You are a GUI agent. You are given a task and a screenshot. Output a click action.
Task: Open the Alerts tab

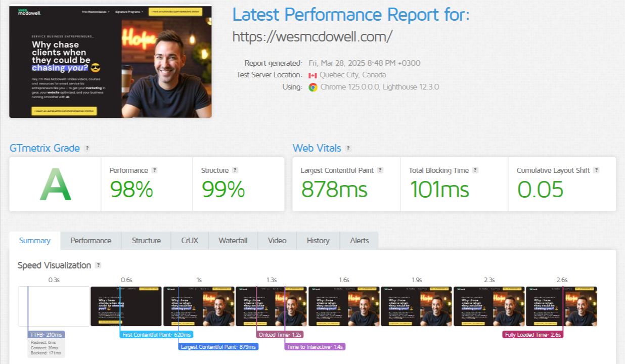tap(360, 241)
